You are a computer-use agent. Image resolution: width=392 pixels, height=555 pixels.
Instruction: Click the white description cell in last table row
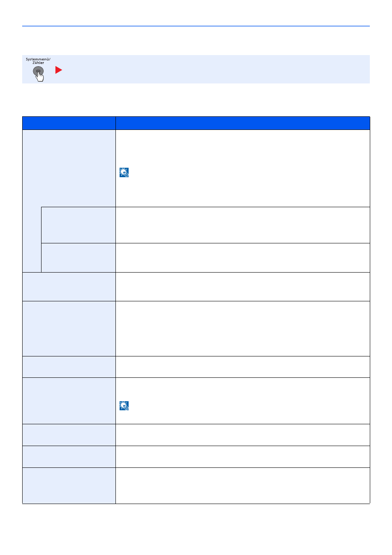click(243, 486)
